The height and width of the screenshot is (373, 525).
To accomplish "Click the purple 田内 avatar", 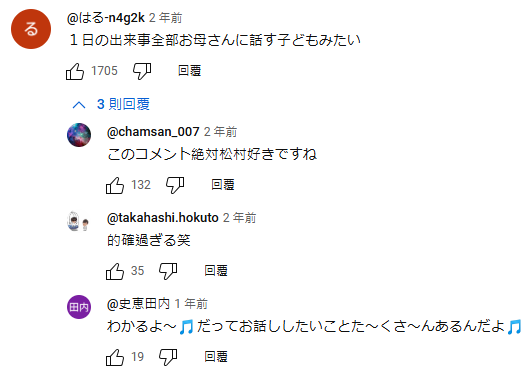I will coord(79,307).
